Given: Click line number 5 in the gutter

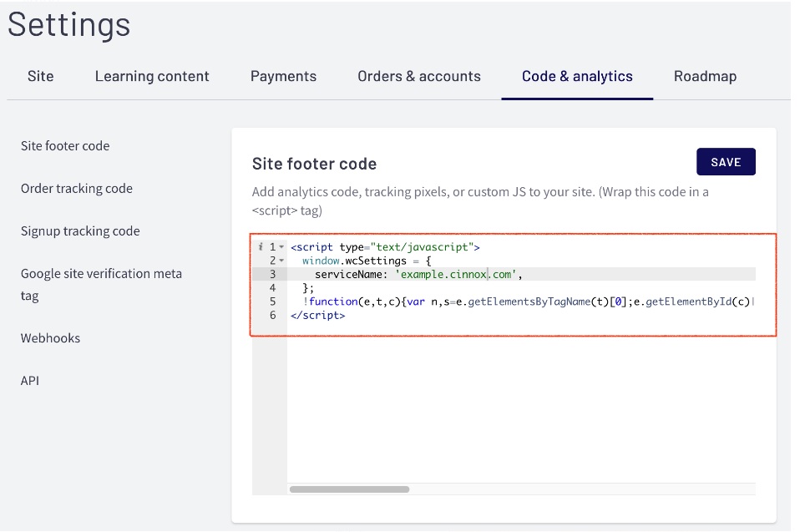Looking at the screenshot, I should pyautogui.click(x=273, y=301).
